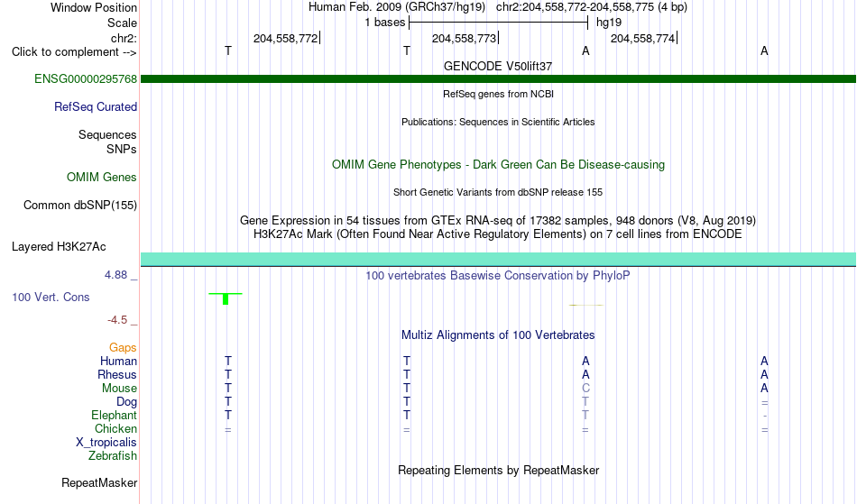Click the Repeating Elements by RepeatMasker title

(499, 471)
